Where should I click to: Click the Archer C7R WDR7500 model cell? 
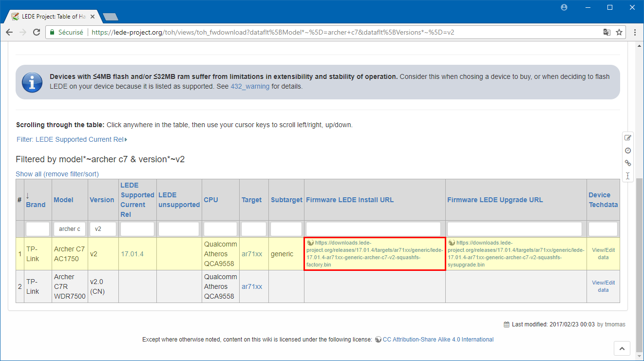coord(70,286)
